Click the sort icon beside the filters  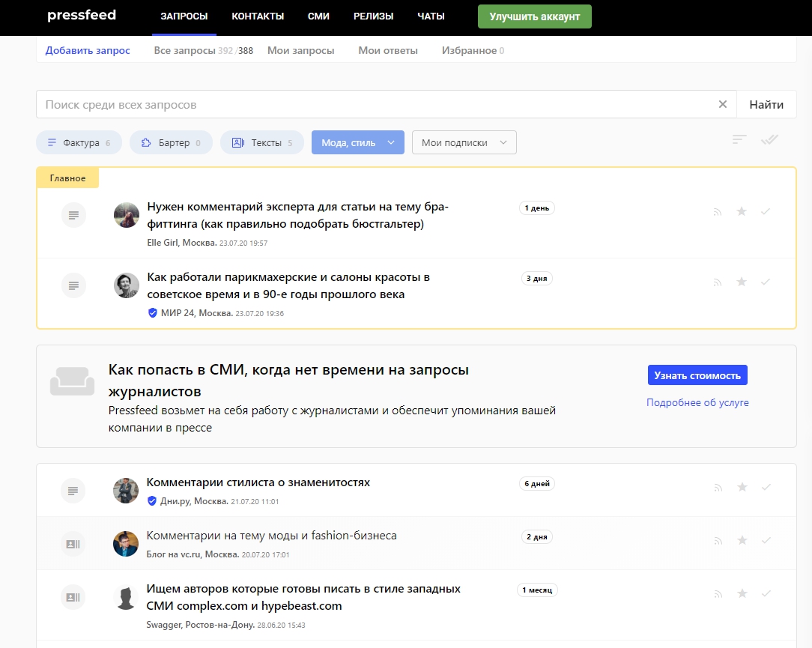(x=739, y=140)
